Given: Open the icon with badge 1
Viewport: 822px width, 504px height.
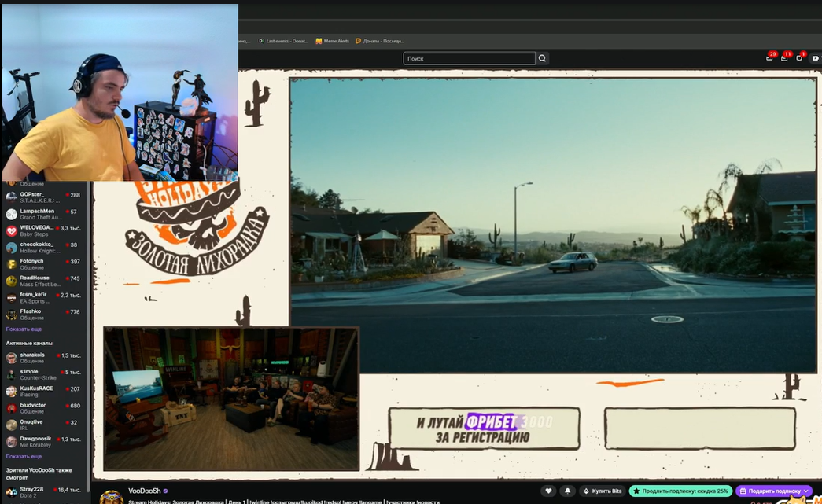Looking at the screenshot, I should [x=799, y=57].
